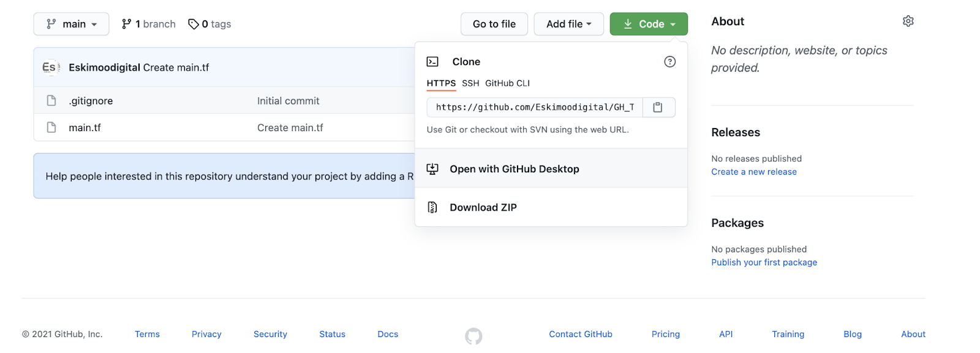Choose Download ZIP
The image size is (980, 353).
coord(551,207)
